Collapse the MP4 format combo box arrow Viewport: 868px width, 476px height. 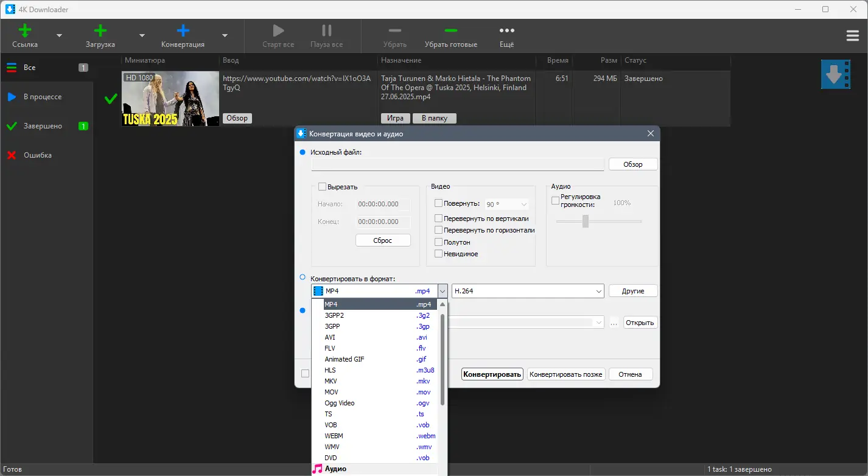click(x=442, y=291)
